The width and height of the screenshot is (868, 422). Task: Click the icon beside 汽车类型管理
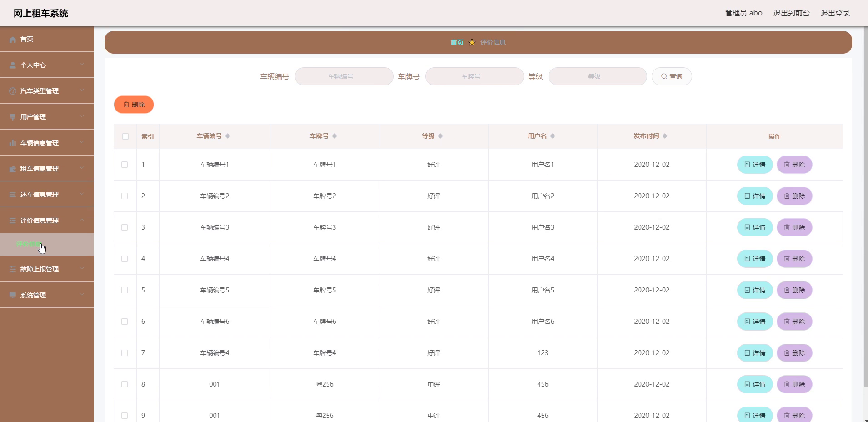click(x=13, y=91)
